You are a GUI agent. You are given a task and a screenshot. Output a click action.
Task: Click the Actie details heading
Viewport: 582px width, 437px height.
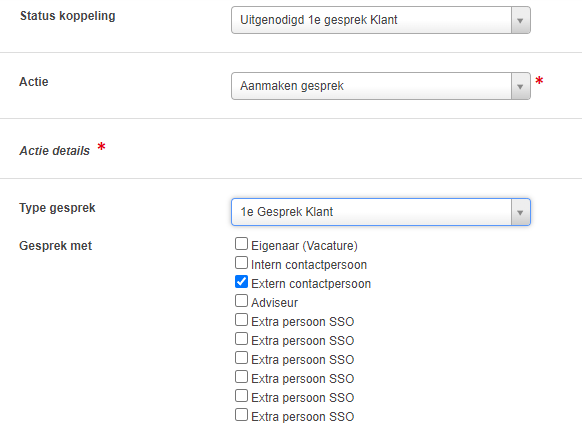point(55,151)
